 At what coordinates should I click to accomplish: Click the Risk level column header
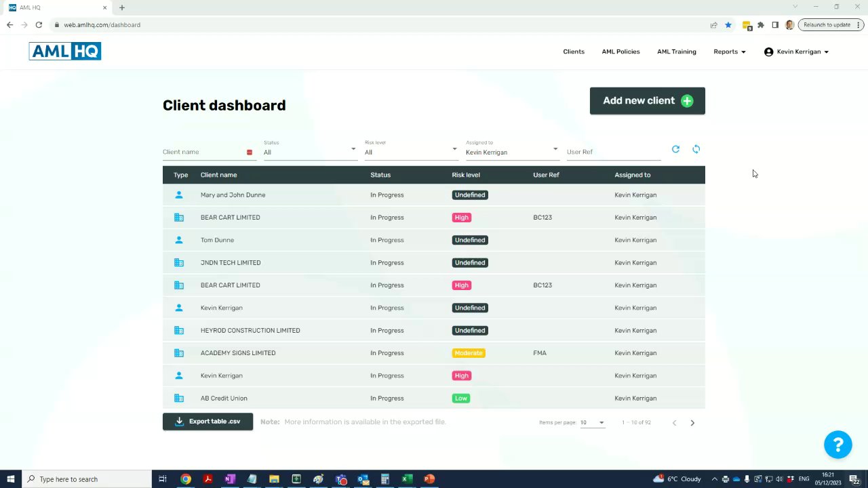pyautogui.click(x=466, y=175)
